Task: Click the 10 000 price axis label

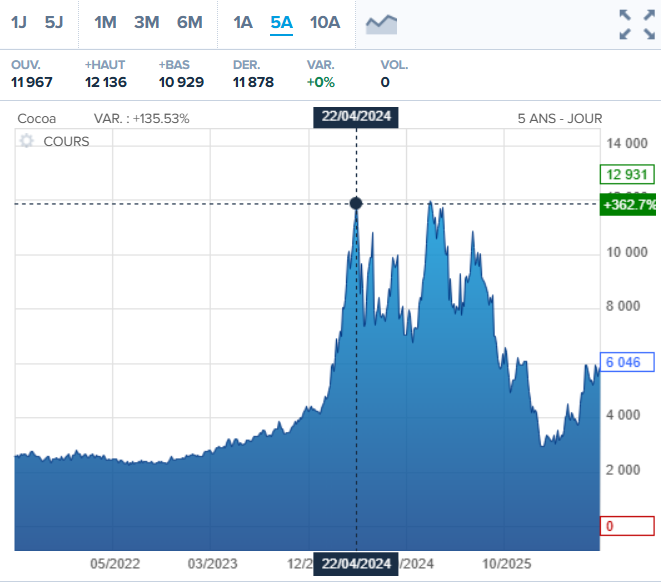Action: pos(627,252)
